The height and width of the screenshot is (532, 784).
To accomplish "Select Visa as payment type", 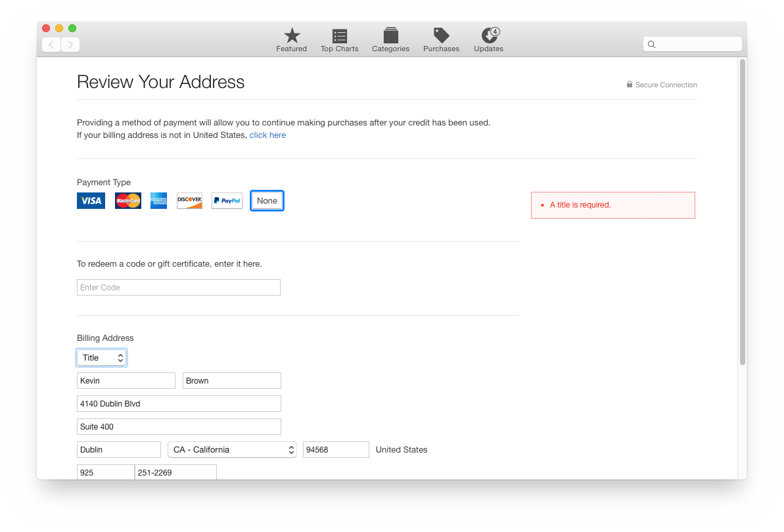I will 91,201.
